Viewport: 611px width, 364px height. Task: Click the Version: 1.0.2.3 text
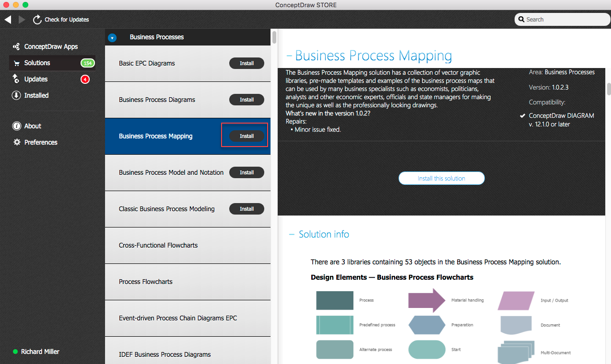click(x=550, y=88)
